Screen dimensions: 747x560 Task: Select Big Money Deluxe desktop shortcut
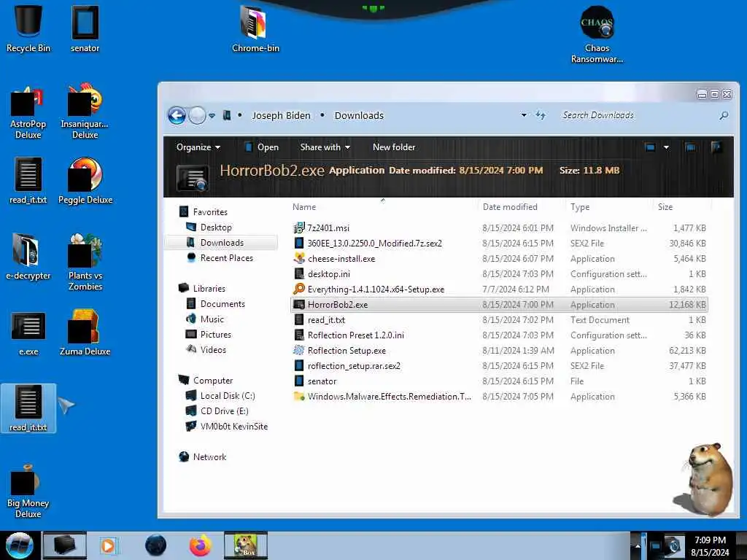[28, 491]
